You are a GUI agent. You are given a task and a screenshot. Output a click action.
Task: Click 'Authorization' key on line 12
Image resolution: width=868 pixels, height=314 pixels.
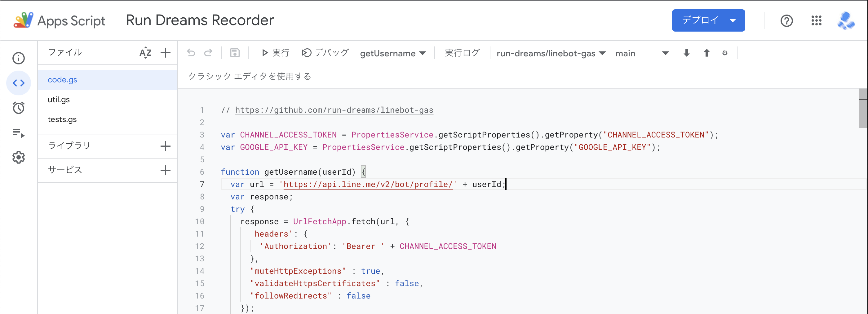pos(295,246)
